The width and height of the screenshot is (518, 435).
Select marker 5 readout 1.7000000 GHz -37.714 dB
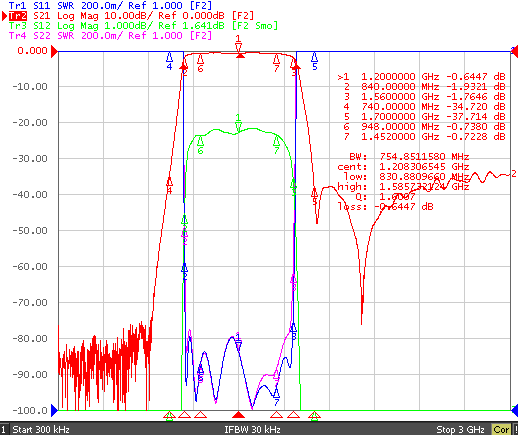(425, 117)
